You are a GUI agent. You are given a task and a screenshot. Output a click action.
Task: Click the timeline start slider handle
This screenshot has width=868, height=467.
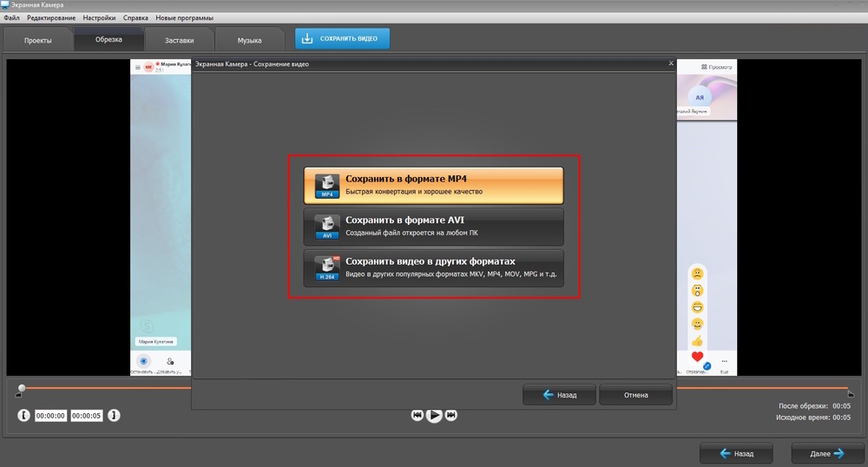click(x=21, y=390)
